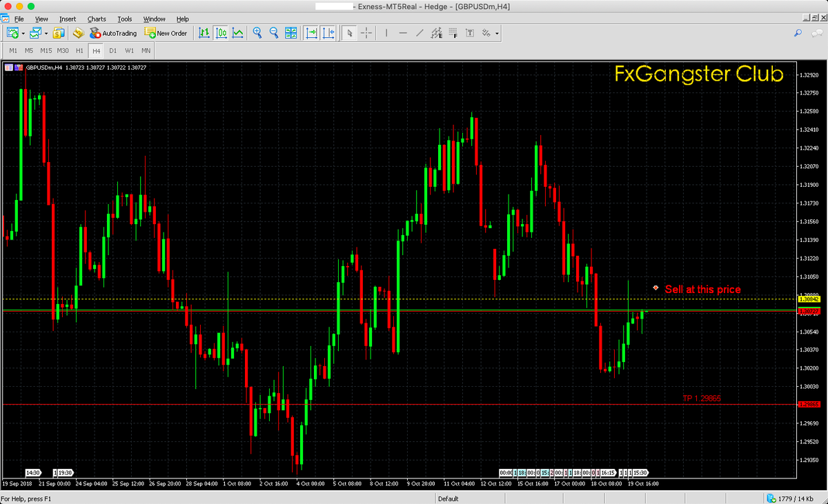Switch chart to line chart
Screen dimensions: 828x504
coord(238,32)
